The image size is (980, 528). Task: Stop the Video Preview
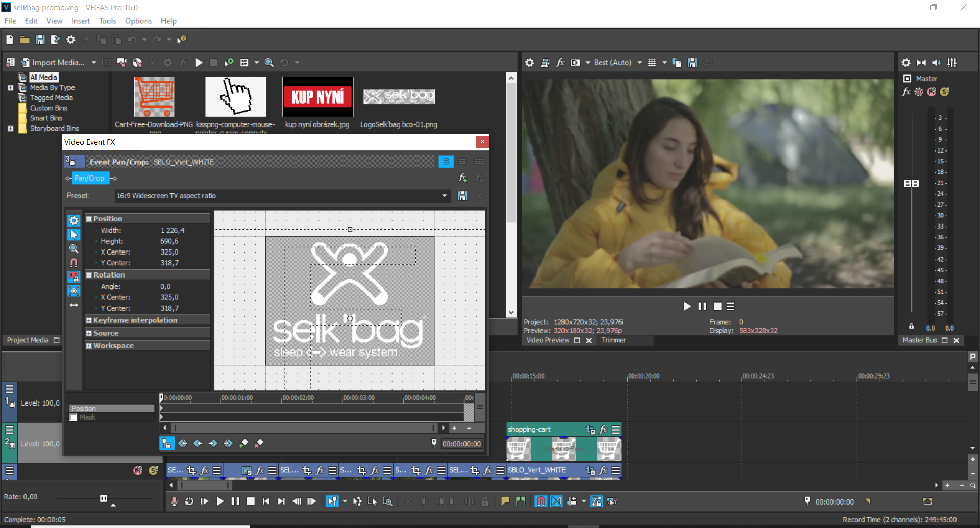[718, 306]
